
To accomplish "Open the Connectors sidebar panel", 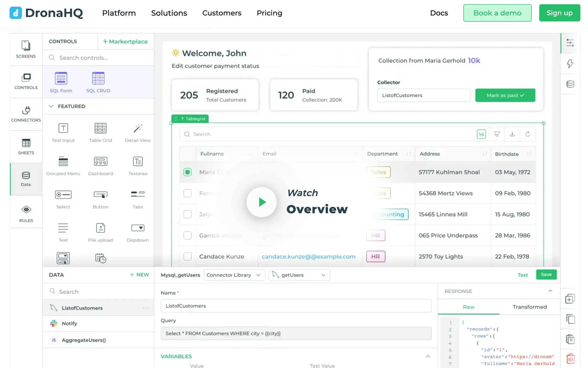I will (x=26, y=114).
